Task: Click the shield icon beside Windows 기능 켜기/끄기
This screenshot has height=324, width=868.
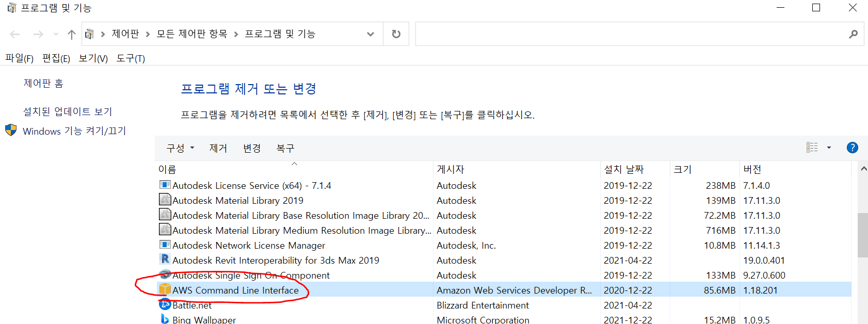Action: click(11, 130)
